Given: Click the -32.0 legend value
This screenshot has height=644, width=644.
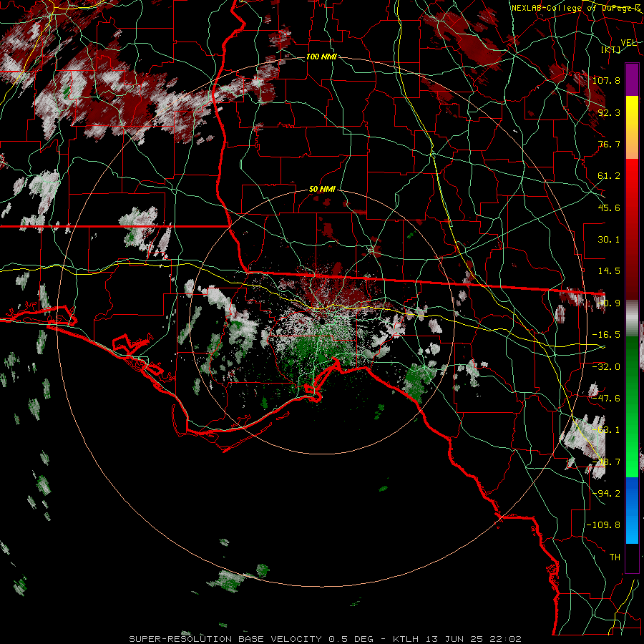Looking at the screenshot, I should [x=606, y=367].
